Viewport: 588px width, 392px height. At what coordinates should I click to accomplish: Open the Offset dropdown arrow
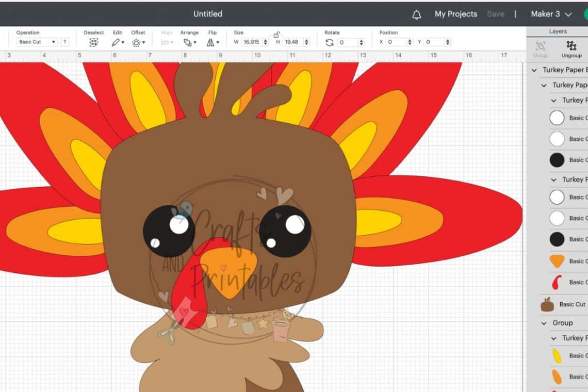pyautogui.click(x=143, y=43)
